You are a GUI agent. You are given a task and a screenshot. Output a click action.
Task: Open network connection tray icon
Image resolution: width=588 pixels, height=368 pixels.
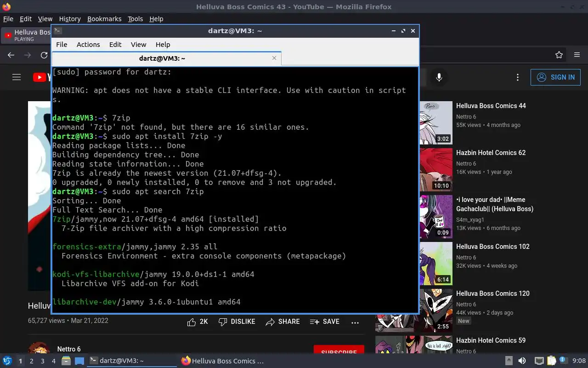pyautogui.click(x=539, y=361)
